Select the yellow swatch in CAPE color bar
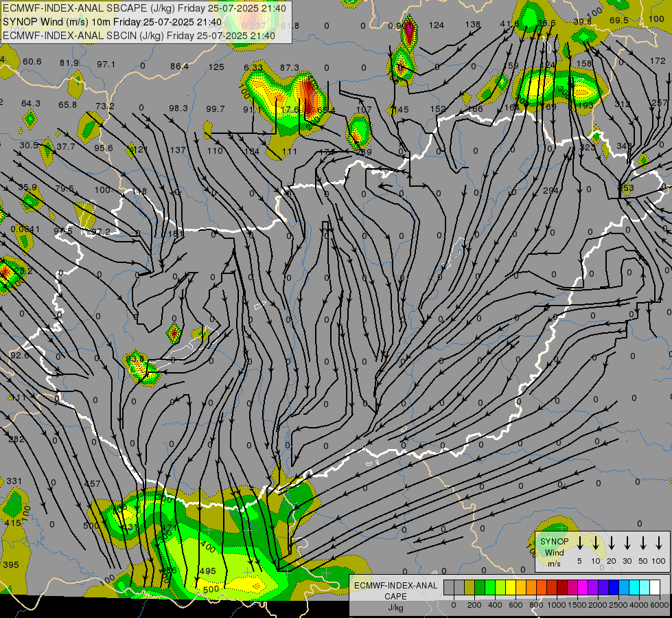The image size is (672, 618). (x=511, y=588)
